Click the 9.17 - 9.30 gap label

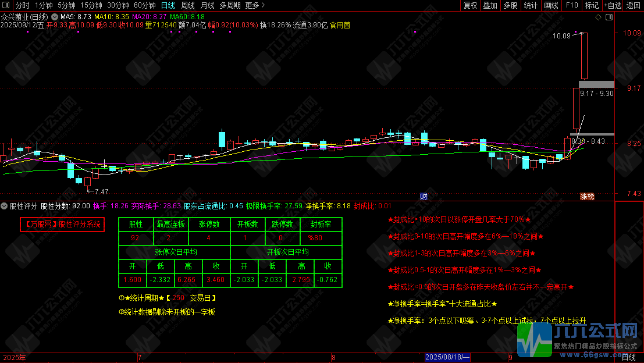click(597, 94)
